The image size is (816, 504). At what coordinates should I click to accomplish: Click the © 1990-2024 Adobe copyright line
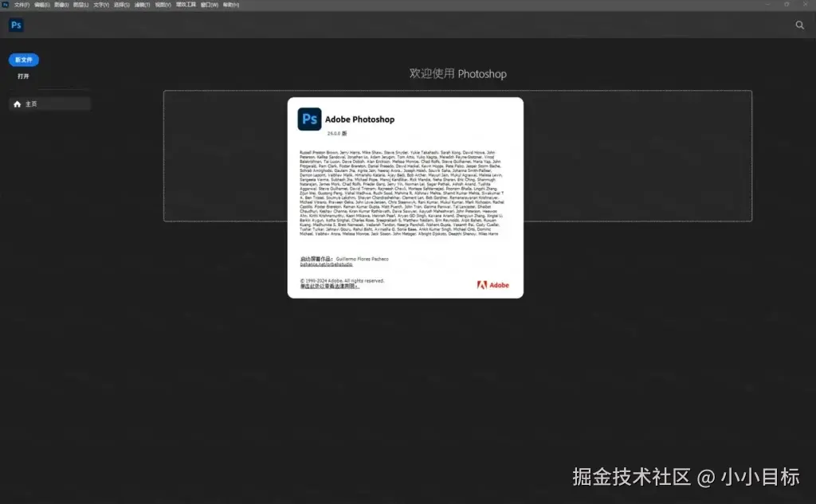click(342, 281)
